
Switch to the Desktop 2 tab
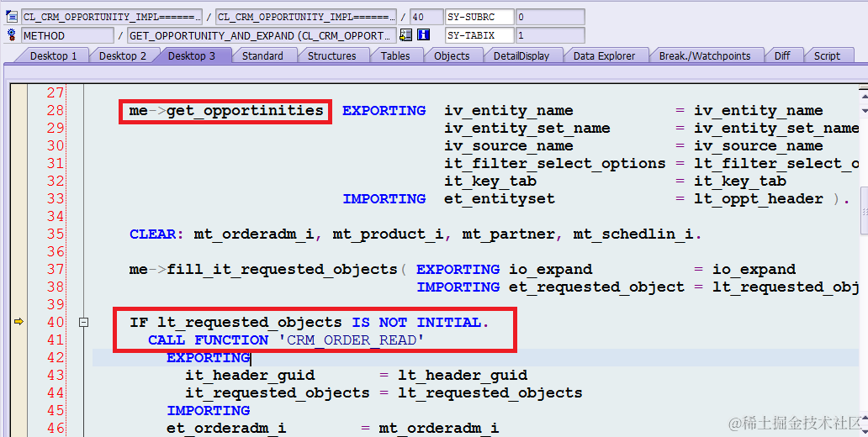122,55
